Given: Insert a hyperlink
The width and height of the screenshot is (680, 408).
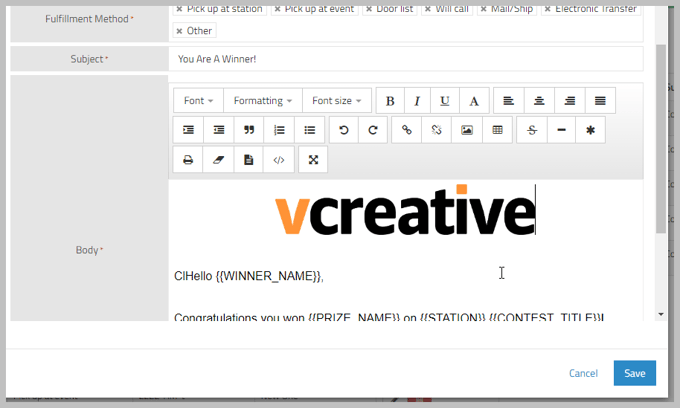Looking at the screenshot, I should pos(406,130).
